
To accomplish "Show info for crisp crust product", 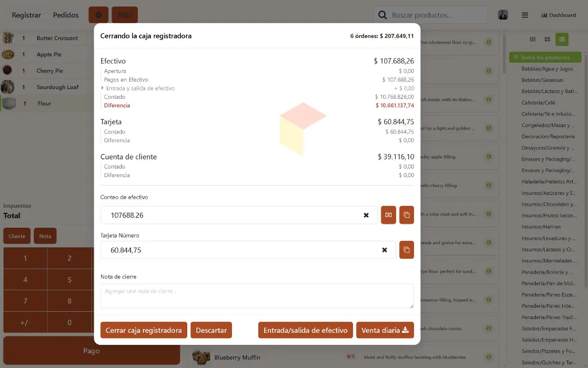I will (489, 214).
